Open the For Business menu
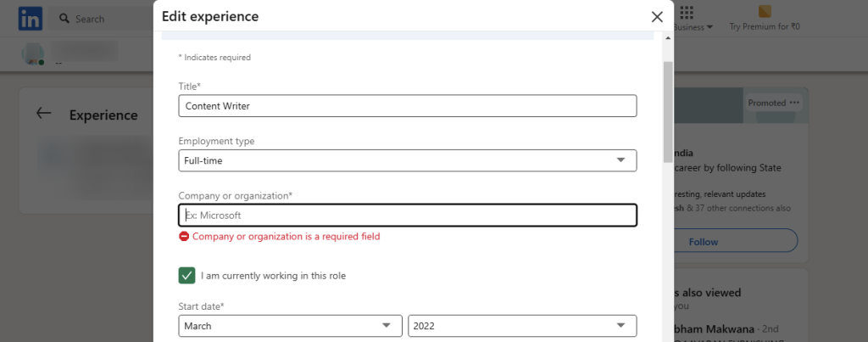 (693, 26)
